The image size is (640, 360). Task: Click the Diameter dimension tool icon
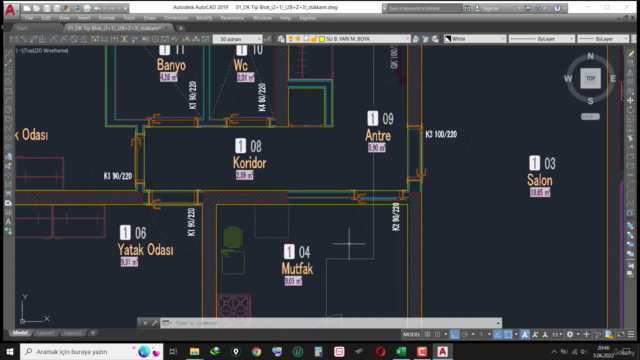(x=74, y=39)
